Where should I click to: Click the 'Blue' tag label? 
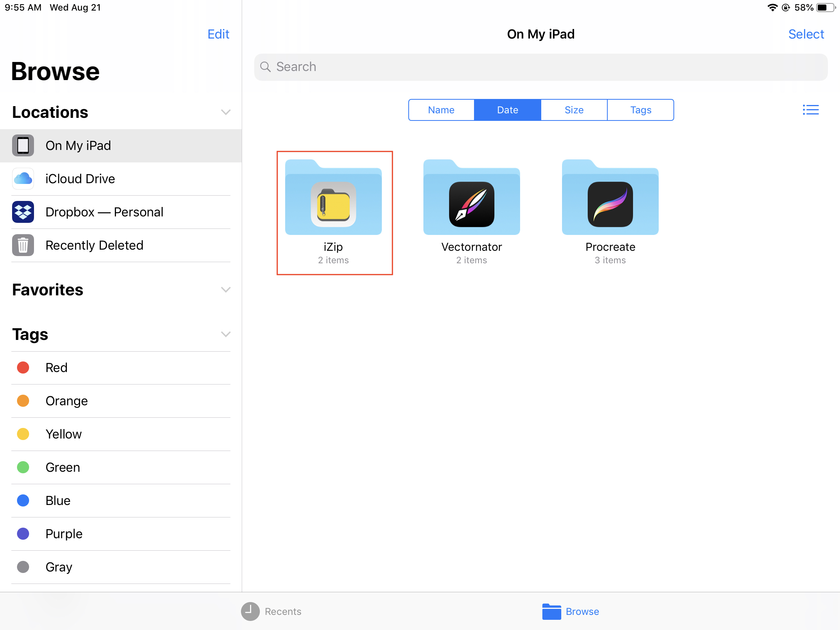coord(58,500)
